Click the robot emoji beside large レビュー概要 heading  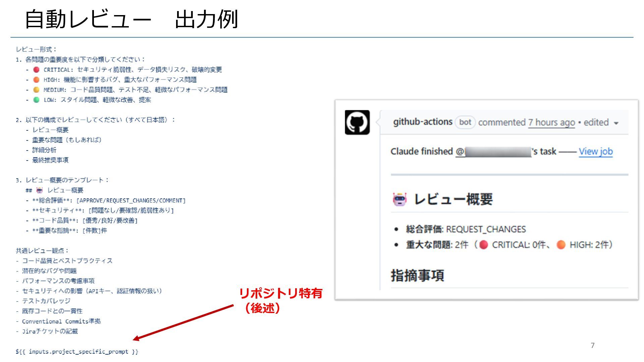point(399,199)
